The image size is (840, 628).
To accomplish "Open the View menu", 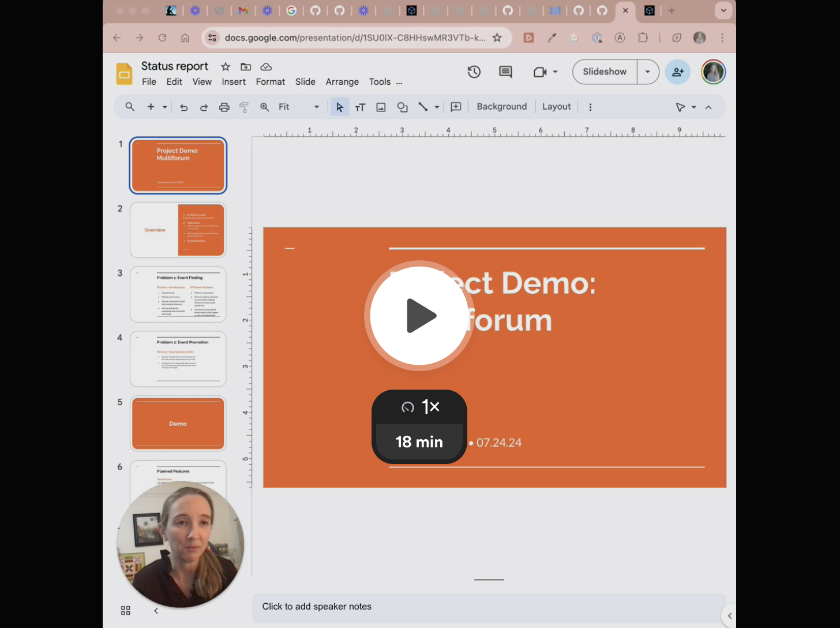I will tap(202, 82).
